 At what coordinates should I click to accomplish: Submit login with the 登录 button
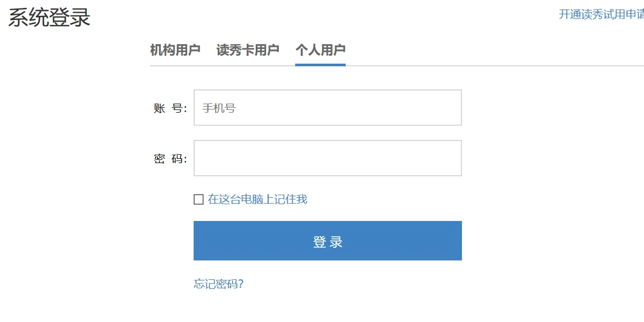point(327,240)
